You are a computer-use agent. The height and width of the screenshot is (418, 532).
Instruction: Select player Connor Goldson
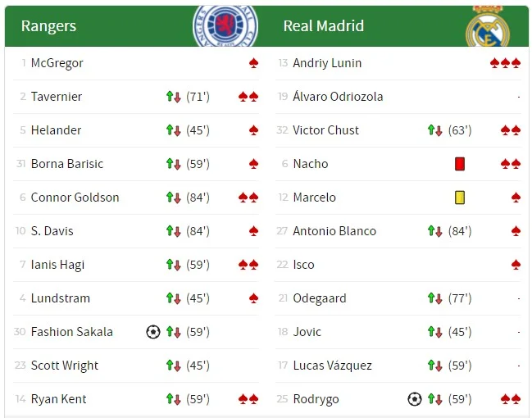(75, 198)
